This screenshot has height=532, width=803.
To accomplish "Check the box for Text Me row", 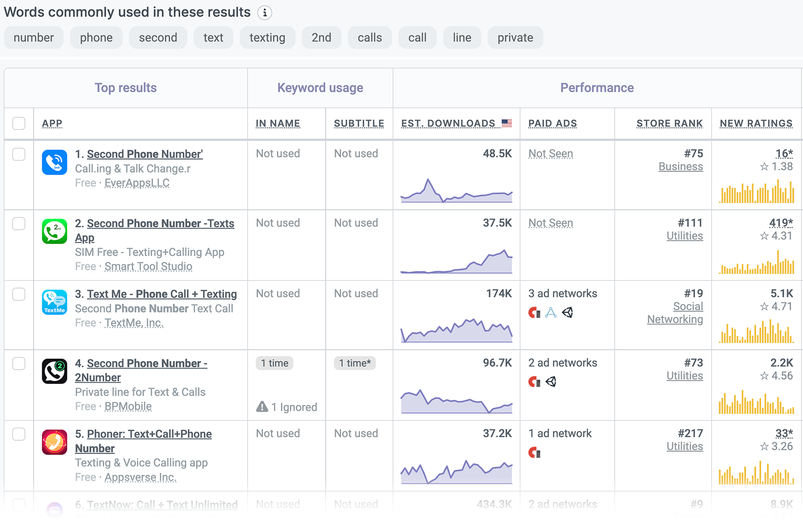I will tap(19, 294).
